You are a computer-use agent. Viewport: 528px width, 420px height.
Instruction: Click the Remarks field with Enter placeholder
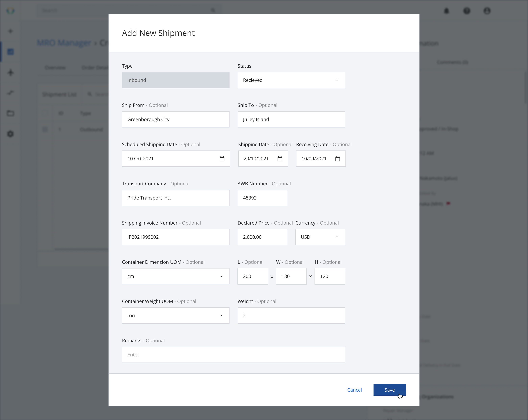coord(233,355)
